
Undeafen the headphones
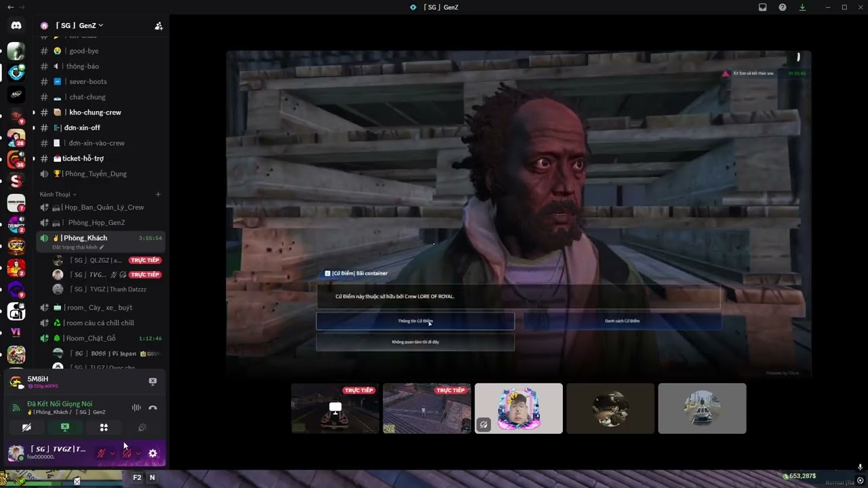click(127, 453)
